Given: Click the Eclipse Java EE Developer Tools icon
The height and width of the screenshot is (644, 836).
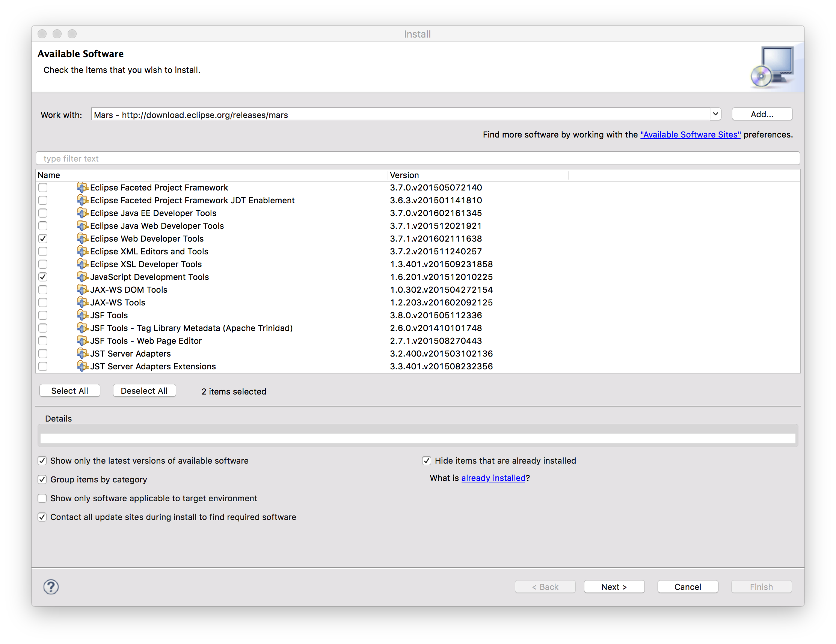Looking at the screenshot, I should 82,213.
